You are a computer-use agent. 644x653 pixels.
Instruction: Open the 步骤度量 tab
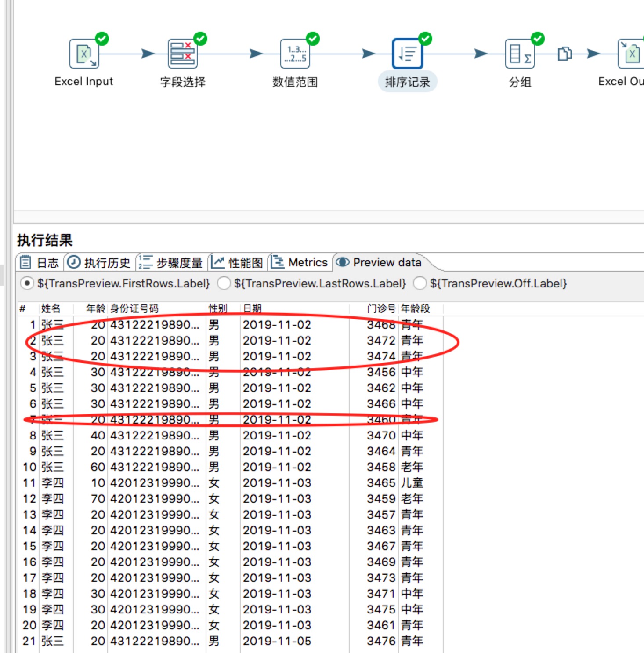[x=171, y=262]
